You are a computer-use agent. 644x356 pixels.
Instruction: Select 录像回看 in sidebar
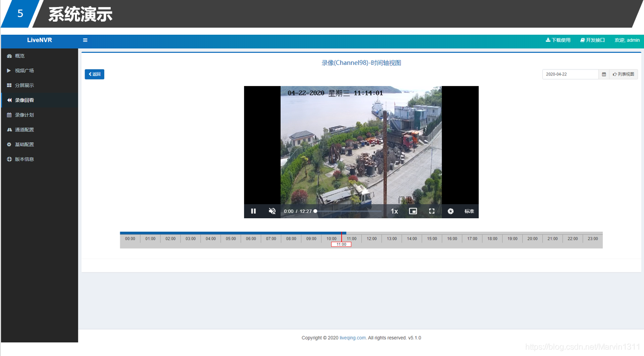coord(39,100)
